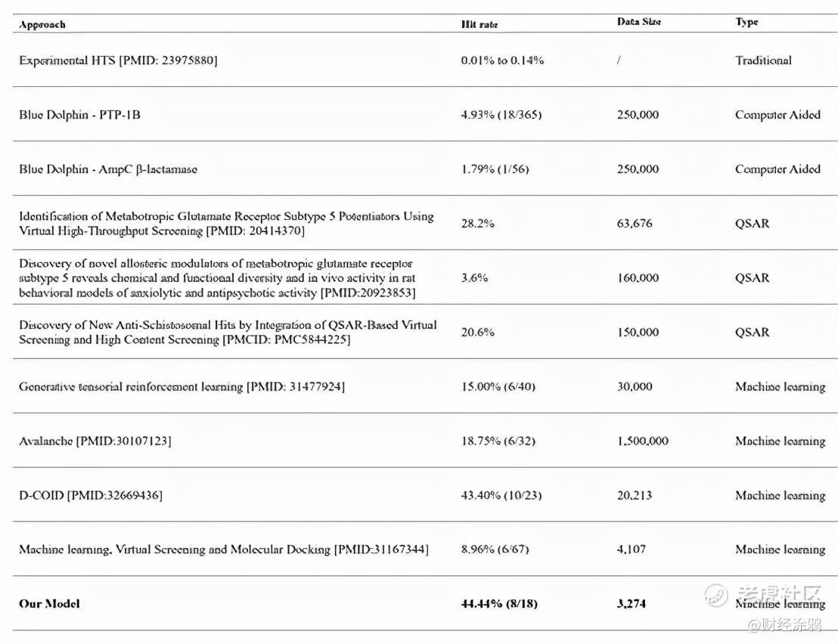The image size is (838, 644).
Task: Click the 44.44% (8/18) hit rate cell
Action: (x=499, y=604)
